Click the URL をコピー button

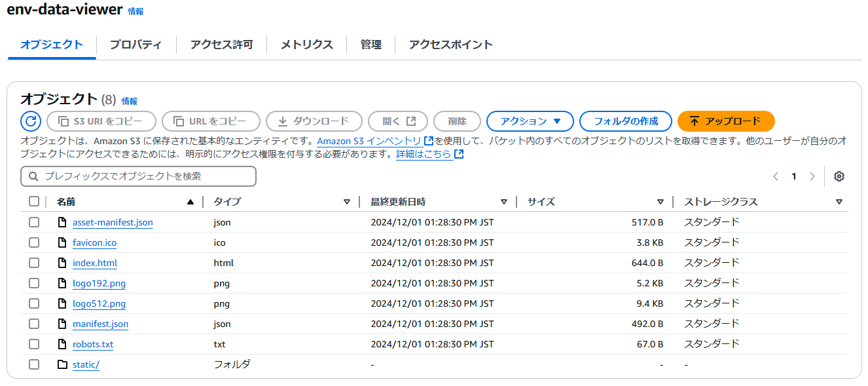211,121
